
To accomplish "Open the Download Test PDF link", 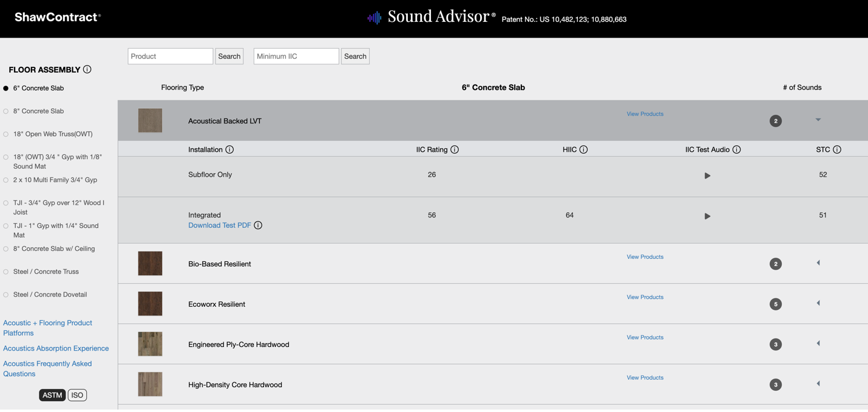I will (x=219, y=225).
